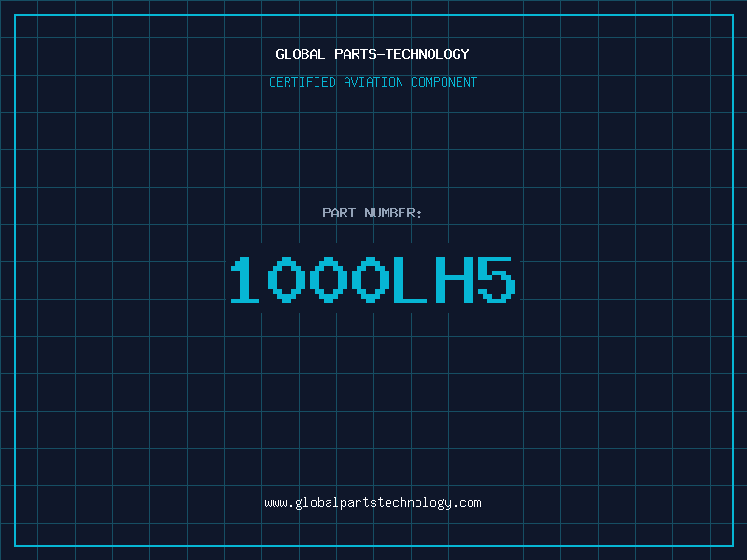Click the letter H in the part number
Image resolution: width=747 pixels, height=560 pixels.
point(455,280)
